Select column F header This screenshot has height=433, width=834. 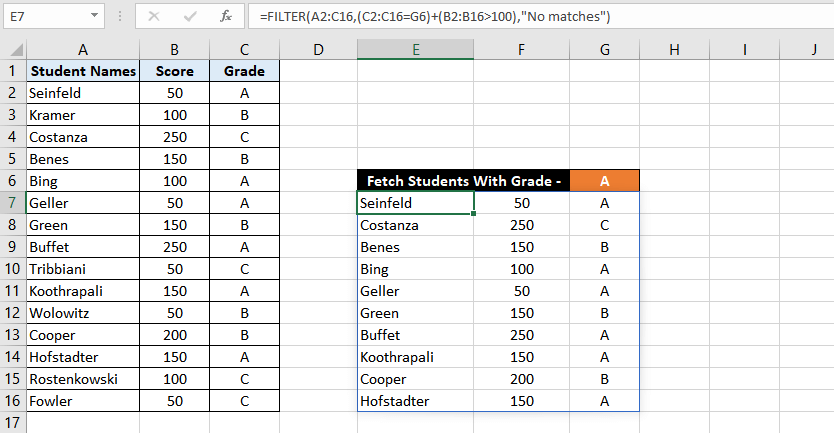point(521,50)
